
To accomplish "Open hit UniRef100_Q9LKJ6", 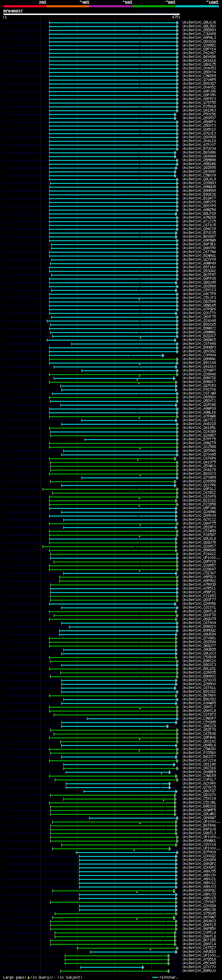I will coord(199,23).
